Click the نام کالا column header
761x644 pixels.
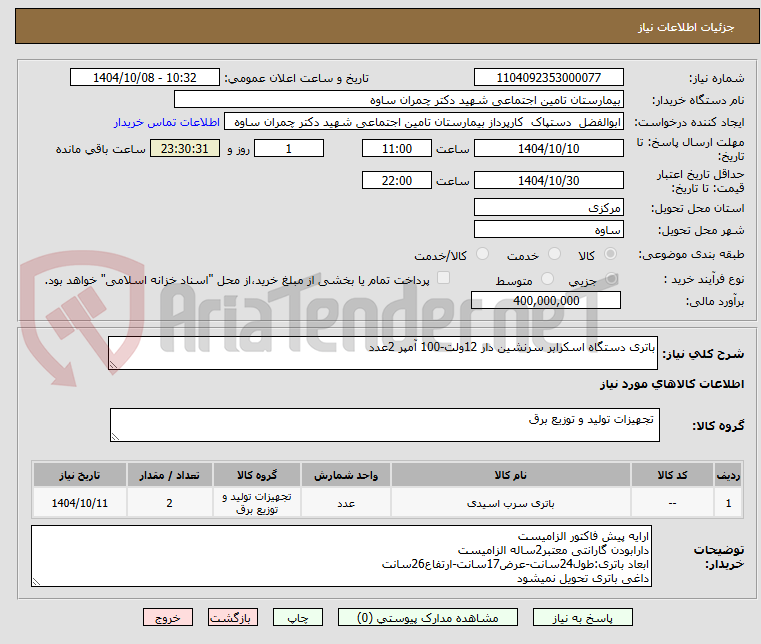pyautogui.click(x=511, y=475)
